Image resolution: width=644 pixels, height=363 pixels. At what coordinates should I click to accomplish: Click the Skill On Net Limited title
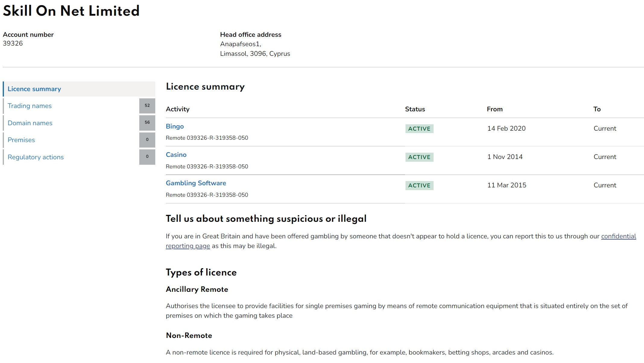(71, 11)
